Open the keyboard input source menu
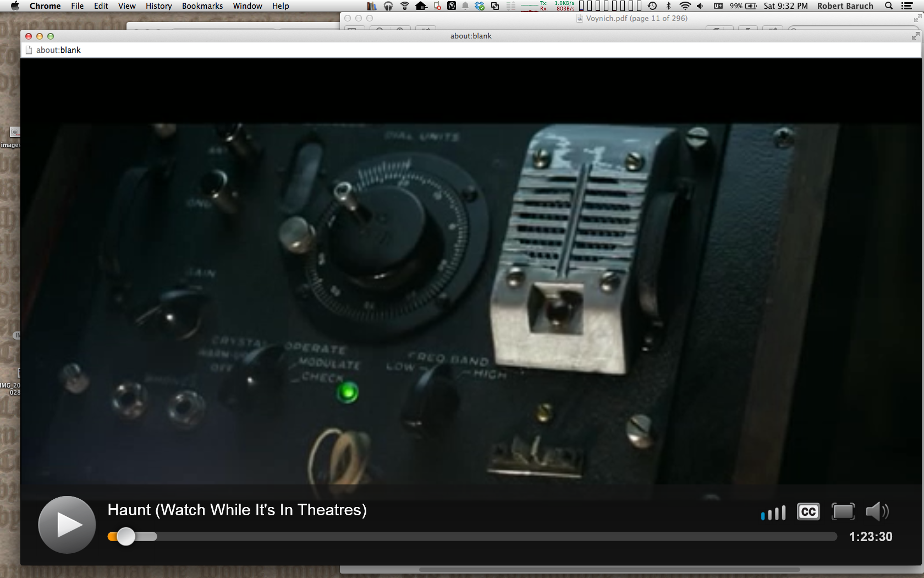 pyautogui.click(x=718, y=6)
